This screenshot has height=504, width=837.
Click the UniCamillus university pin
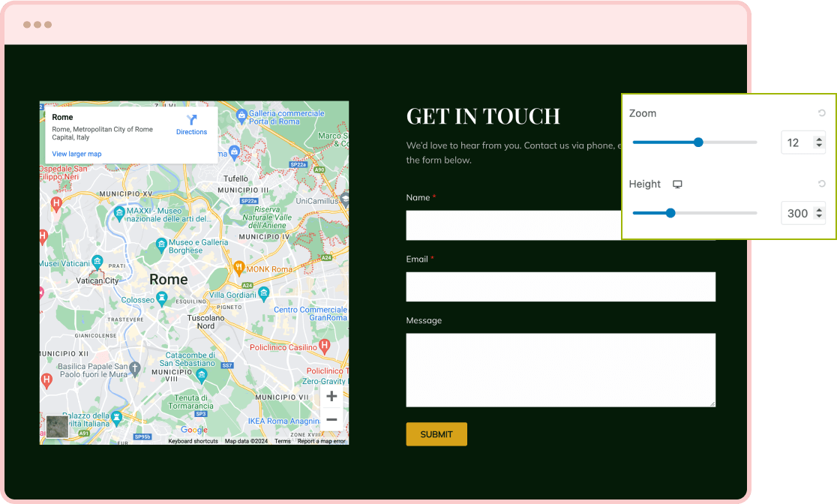pyautogui.click(x=345, y=200)
